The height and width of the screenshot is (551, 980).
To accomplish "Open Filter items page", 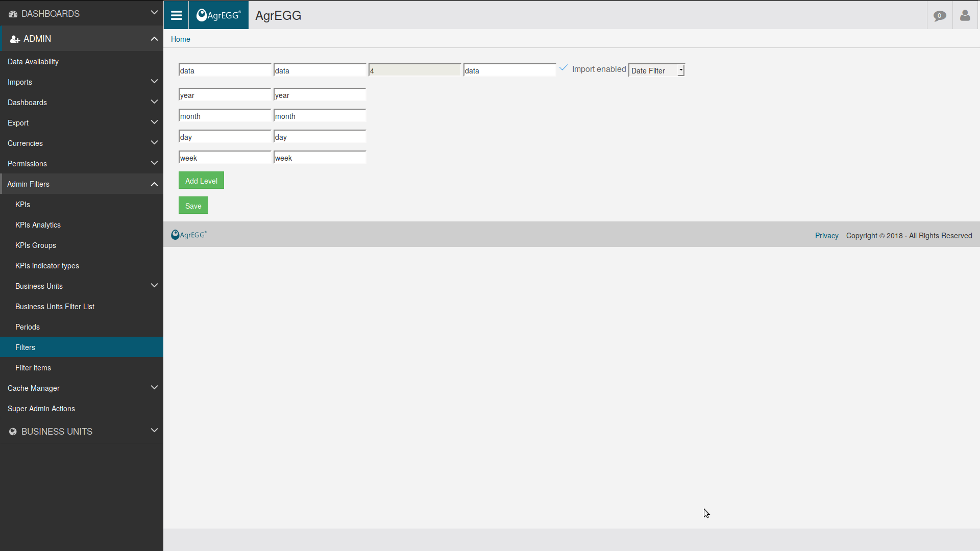I will [82, 368].
